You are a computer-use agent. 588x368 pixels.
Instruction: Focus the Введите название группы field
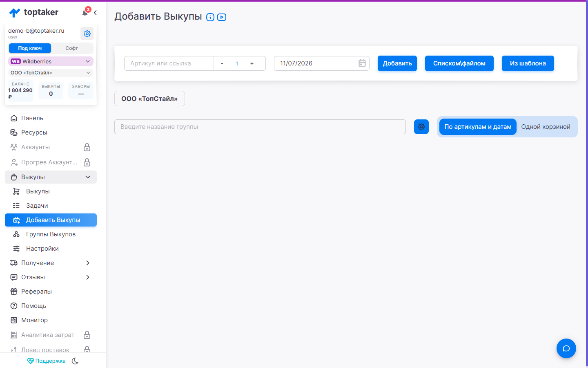(260, 127)
